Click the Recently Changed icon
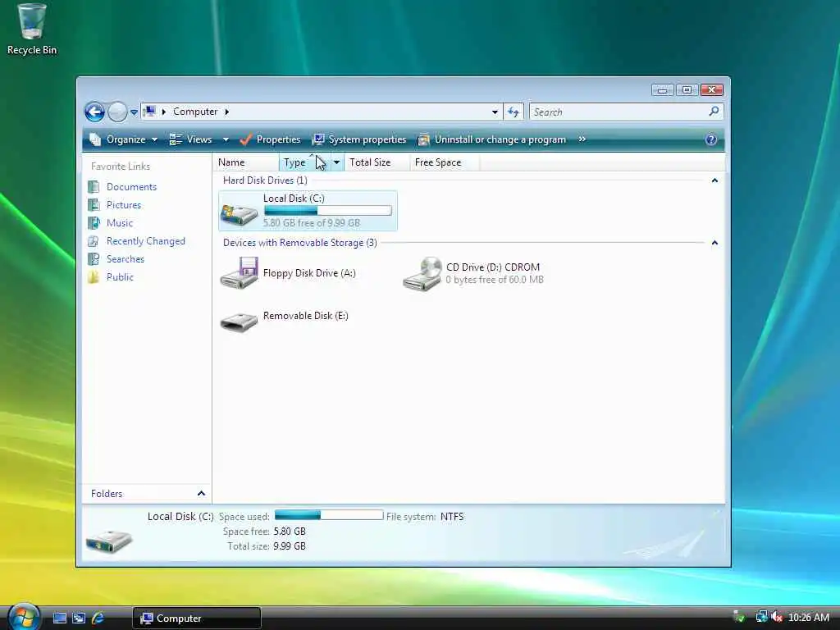The image size is (840, 630). (x=94, y=241)
